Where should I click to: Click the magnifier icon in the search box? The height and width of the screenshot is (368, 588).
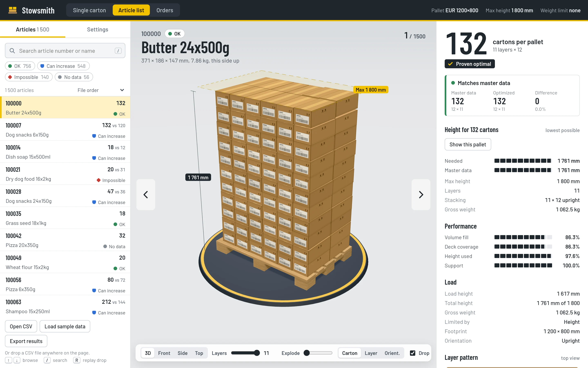point(12,51)
